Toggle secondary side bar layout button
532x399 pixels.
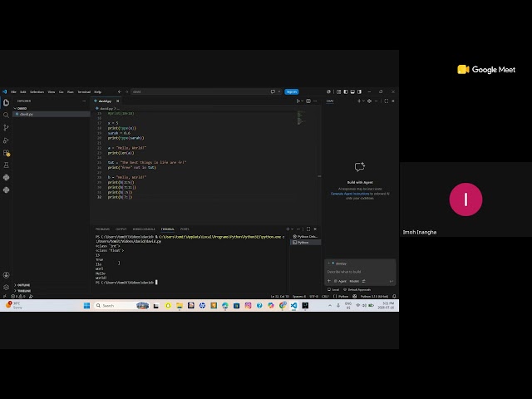[359, 91]
